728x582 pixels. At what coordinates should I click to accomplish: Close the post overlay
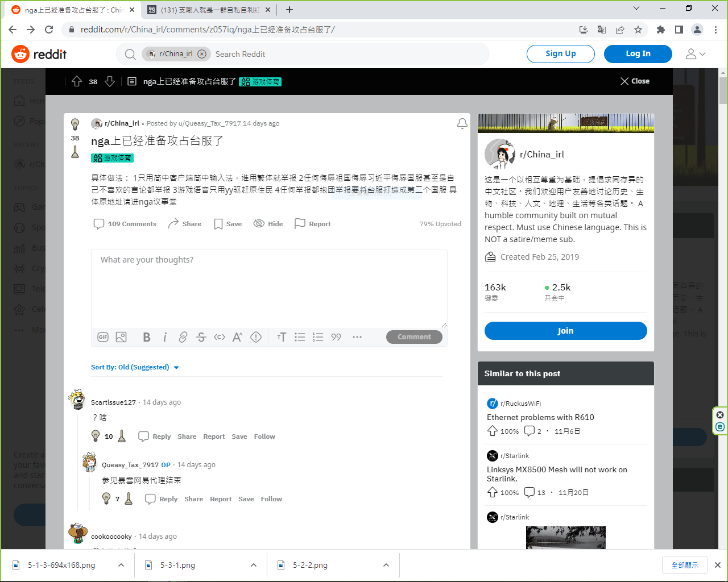(x=635, y=81)
